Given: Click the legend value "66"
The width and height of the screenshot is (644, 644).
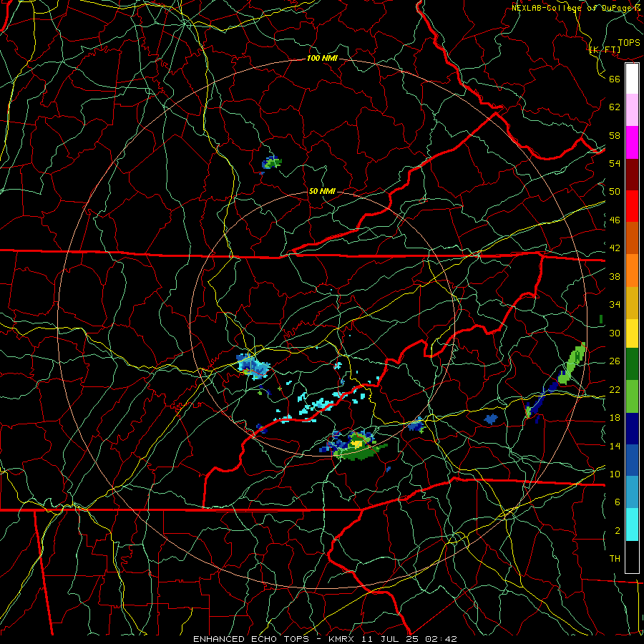Looking at the screenshot, I should click(x=615, y=79).
